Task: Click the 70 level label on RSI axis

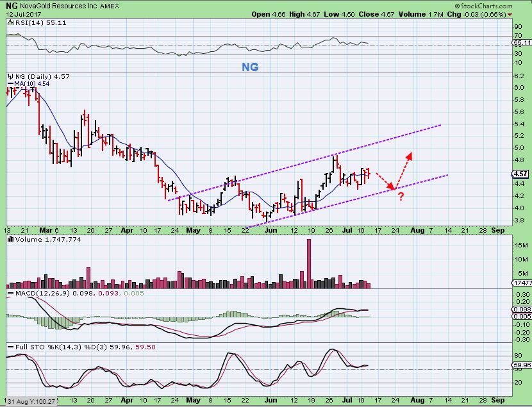Action: point(518,36)
